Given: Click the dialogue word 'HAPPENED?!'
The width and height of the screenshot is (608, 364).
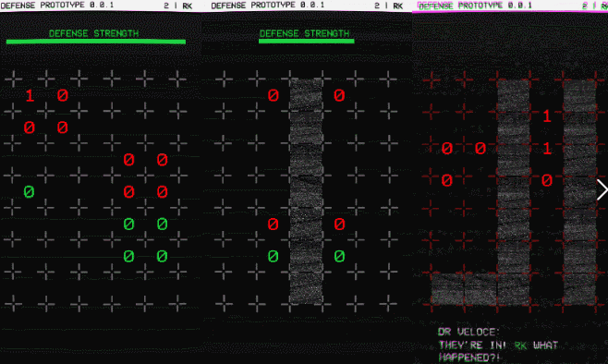Looking at the screenshot, I should click(469, 358).
